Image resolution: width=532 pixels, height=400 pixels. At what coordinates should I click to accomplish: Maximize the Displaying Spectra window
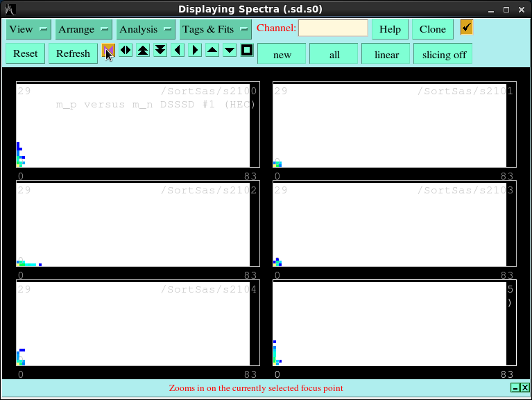[x=506, y=10]
